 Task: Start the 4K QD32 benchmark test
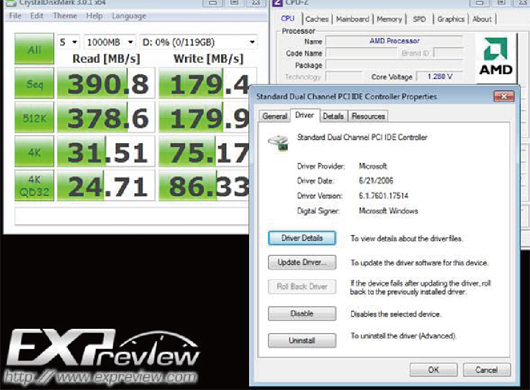coord(34,186)
